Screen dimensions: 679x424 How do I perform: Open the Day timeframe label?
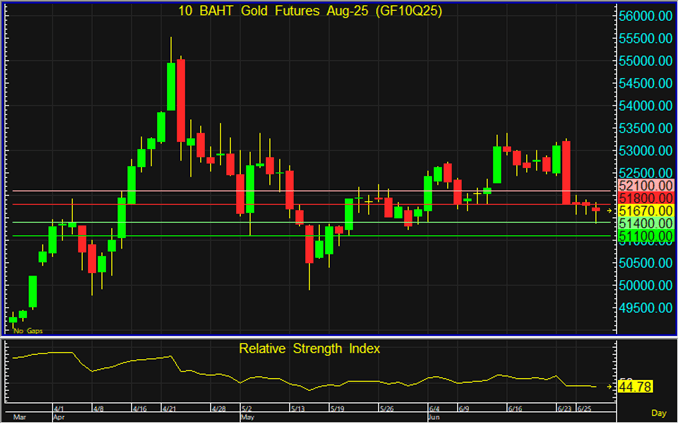click(x=658, y=412)
